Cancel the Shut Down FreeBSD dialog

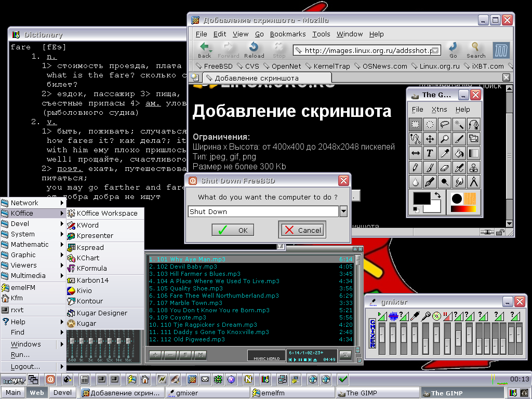(303, 230)
